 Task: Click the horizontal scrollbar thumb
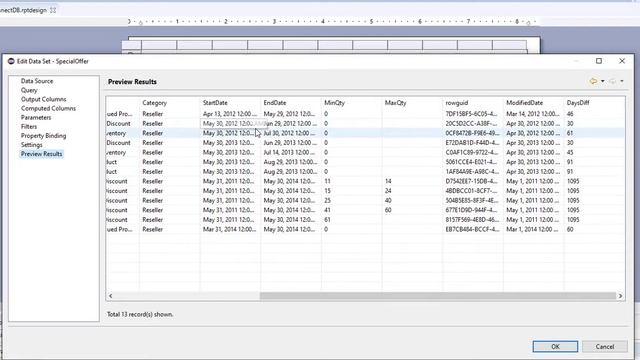438,296
